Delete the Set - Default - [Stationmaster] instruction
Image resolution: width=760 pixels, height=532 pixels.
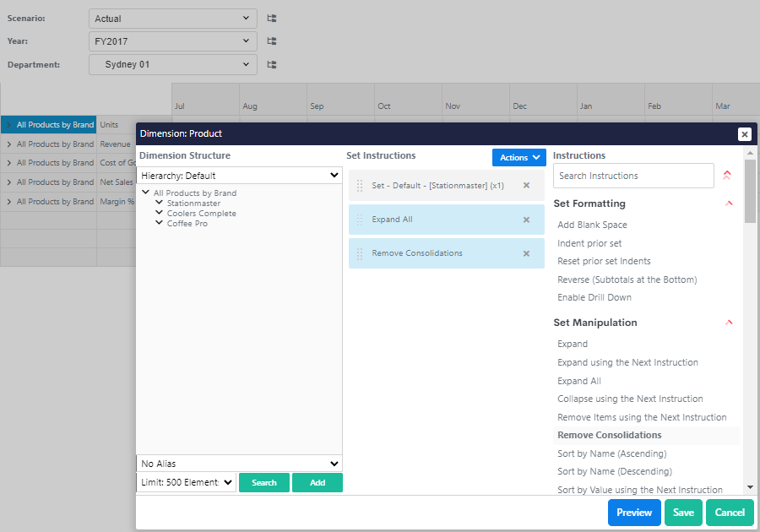click(526, 185)
